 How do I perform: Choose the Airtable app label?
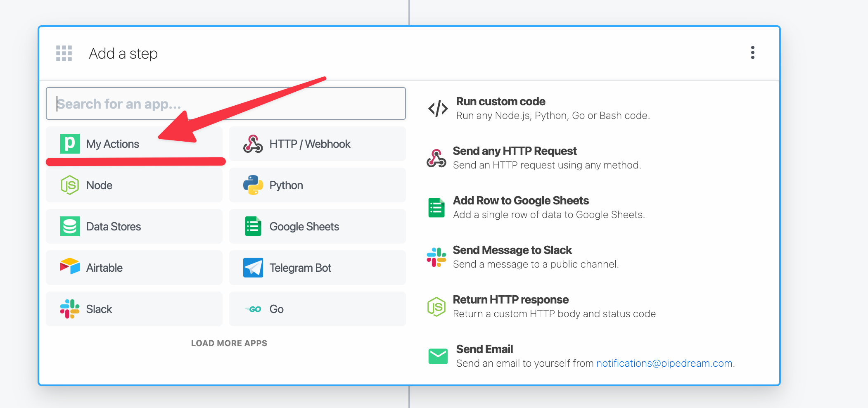(x=104, y=268)
